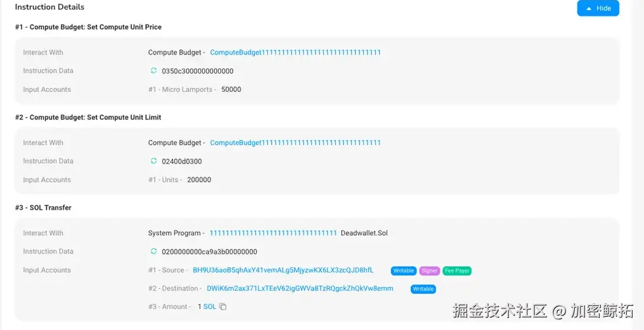
Task: Click the #3 - Amount label
Action: [169, 307]
